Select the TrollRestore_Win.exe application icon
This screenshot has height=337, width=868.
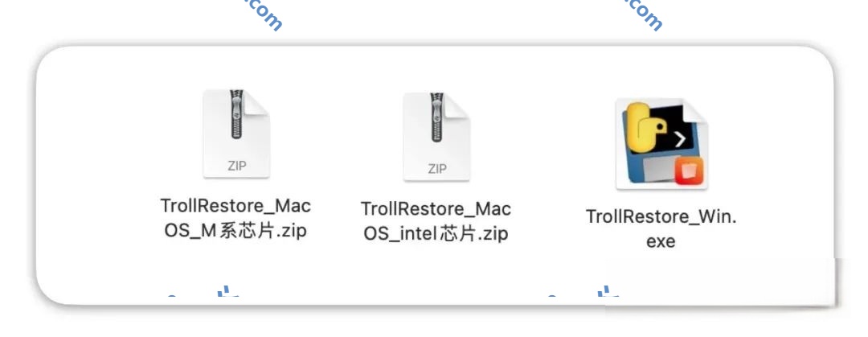[x=661, y=145]
